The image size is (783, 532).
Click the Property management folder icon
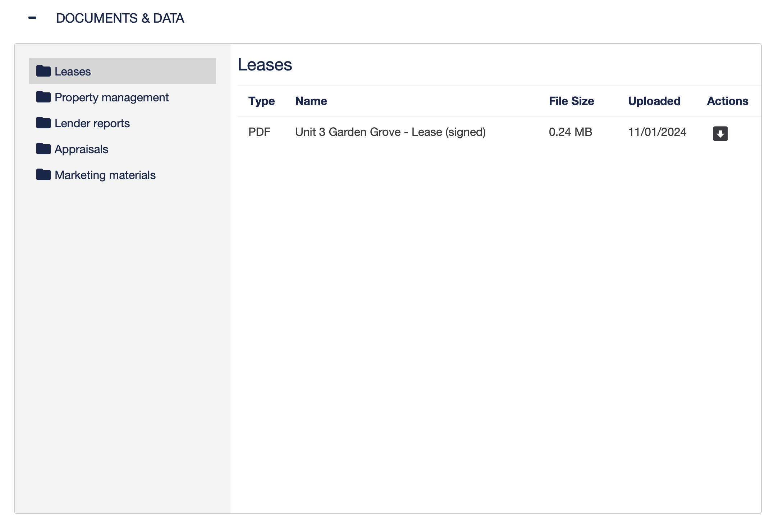coord(43,97)
